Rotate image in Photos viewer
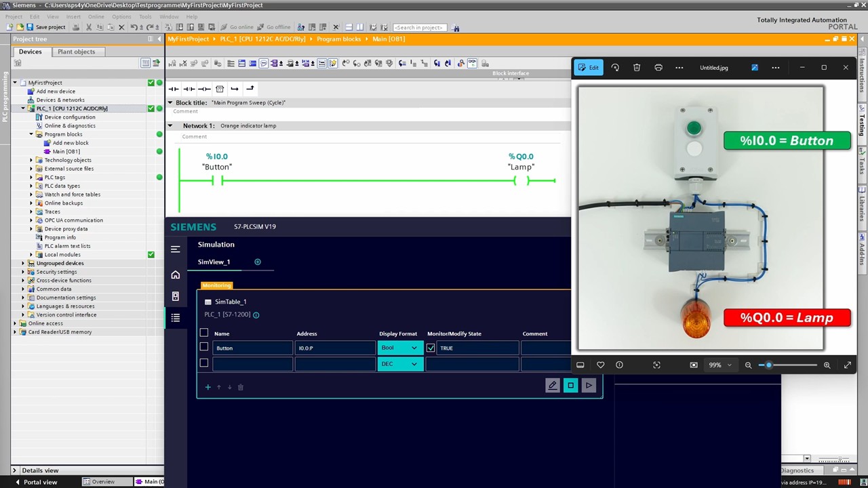 click(x=615, y=68)
